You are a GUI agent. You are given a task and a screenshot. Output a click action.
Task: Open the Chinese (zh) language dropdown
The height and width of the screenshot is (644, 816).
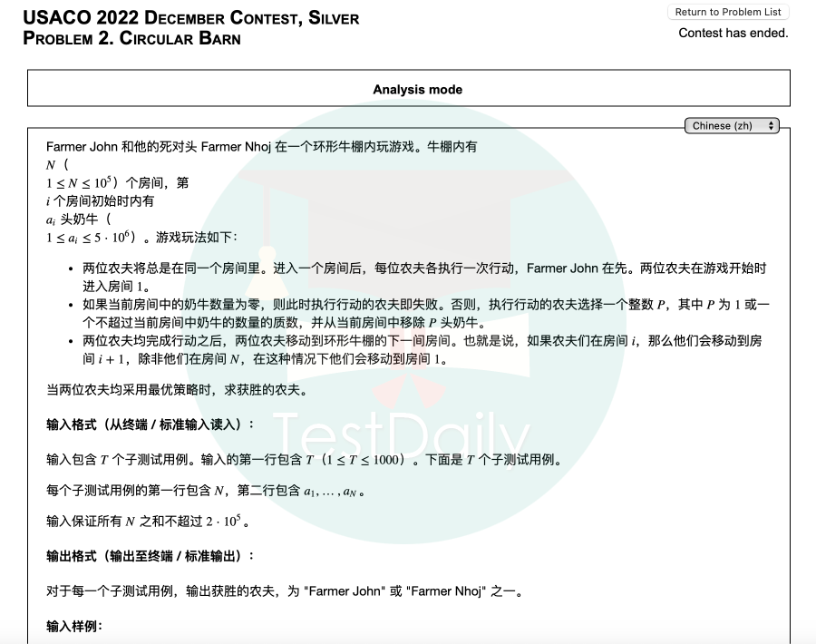point(731,126)
